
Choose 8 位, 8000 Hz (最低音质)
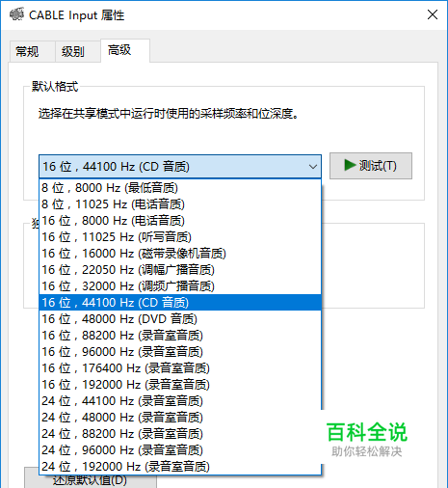tap(180, 188)
